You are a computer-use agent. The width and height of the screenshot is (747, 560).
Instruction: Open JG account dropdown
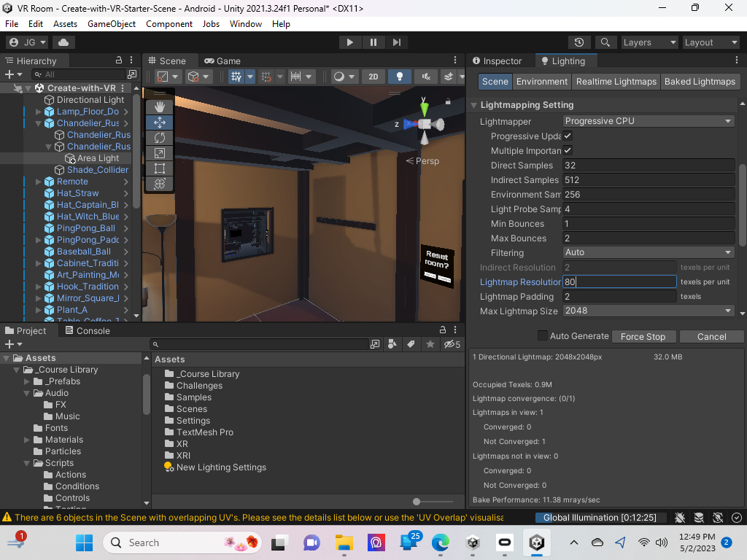[x=27, y=42]
